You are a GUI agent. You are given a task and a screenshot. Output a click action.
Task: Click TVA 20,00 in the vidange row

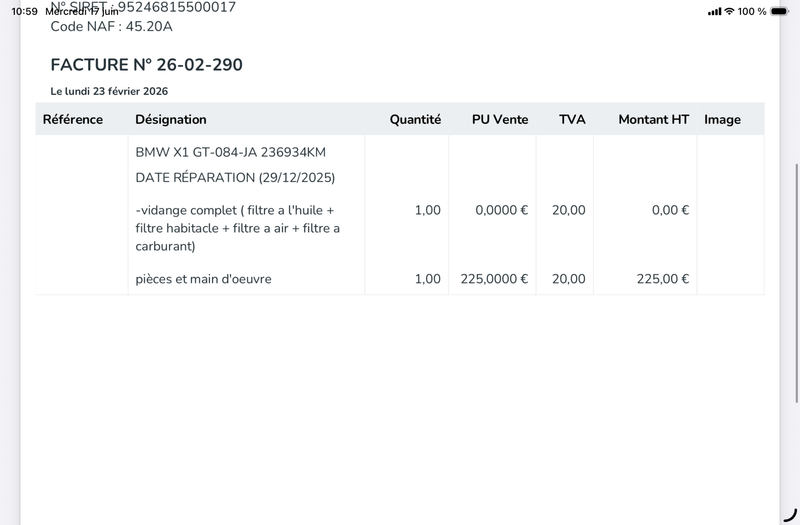tap(568, 210)
